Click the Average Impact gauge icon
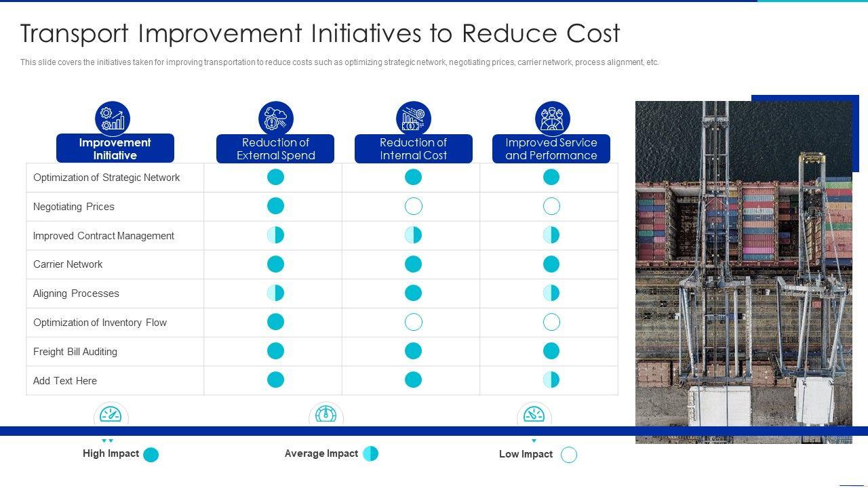Screen dimensions: 868x488 (325, 415)
